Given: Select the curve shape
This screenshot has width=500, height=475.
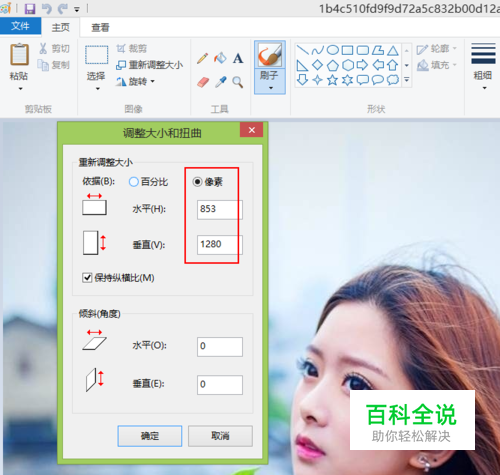Looking at the screenshot, I should [x=317, y=50].
